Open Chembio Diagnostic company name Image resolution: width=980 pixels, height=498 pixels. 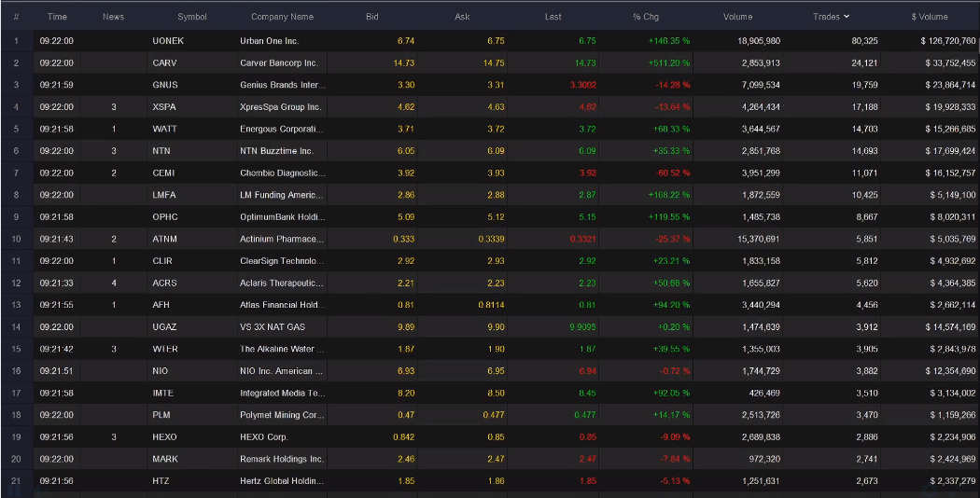coord(283,173)
